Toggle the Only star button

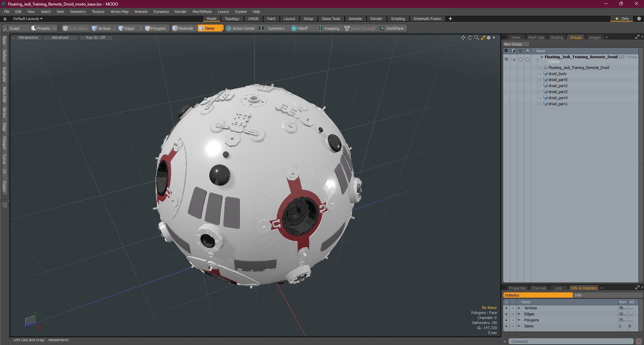[x=622, y=19]
